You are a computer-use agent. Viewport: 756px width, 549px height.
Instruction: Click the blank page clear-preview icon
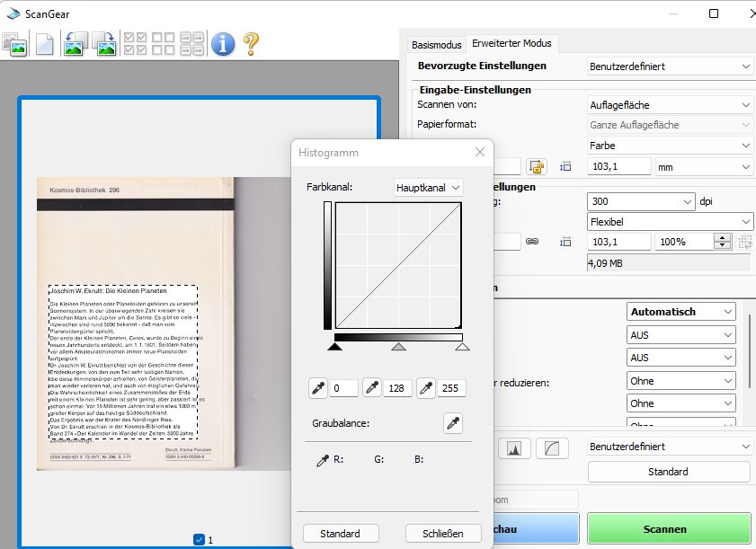pyautogui.click(x=44, y=44)
